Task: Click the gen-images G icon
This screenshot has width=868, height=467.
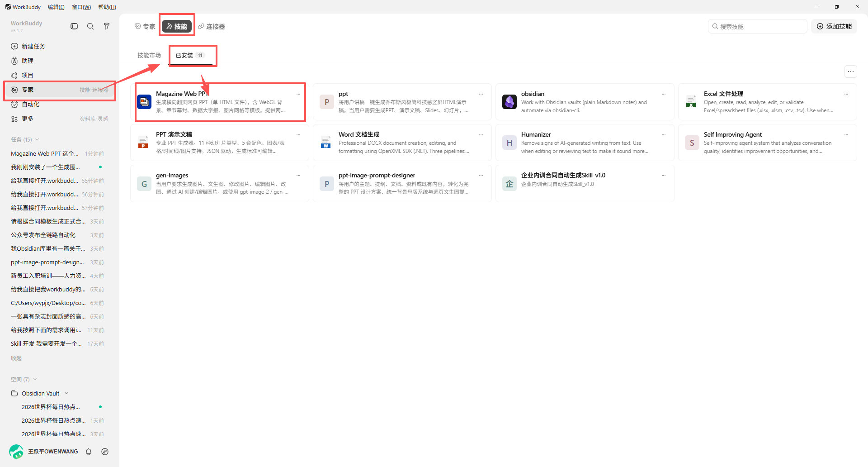Action: [x=144, y=184]
